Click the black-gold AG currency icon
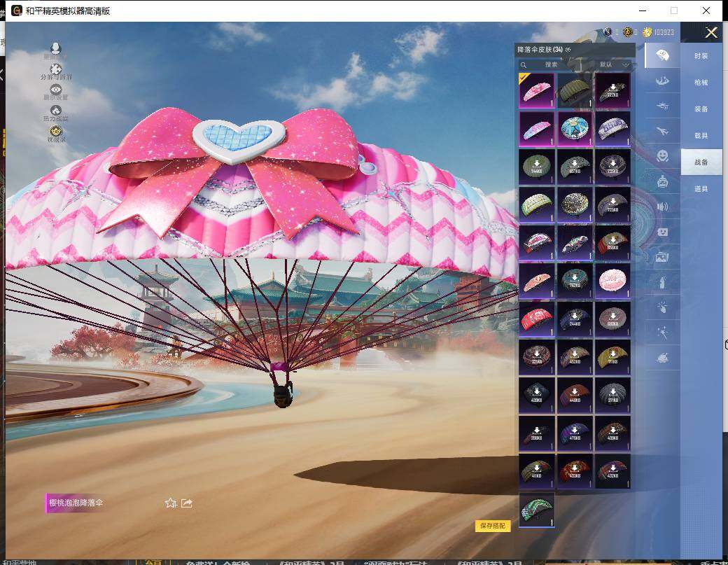The image size is (728, 565). [628, 32]
